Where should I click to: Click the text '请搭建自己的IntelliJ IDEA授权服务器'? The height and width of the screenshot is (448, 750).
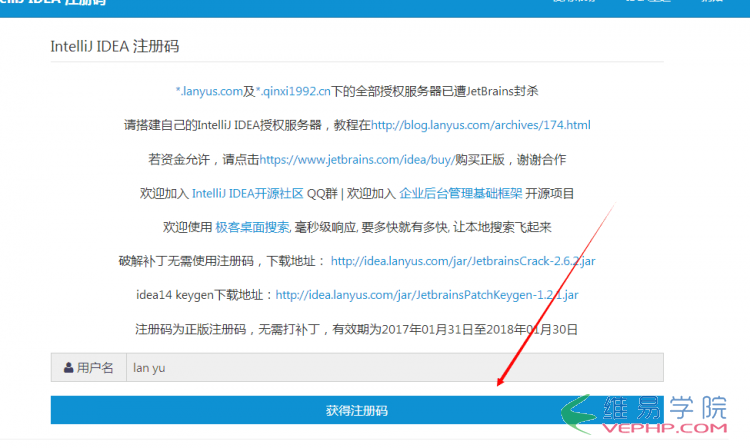coord(222,125)
